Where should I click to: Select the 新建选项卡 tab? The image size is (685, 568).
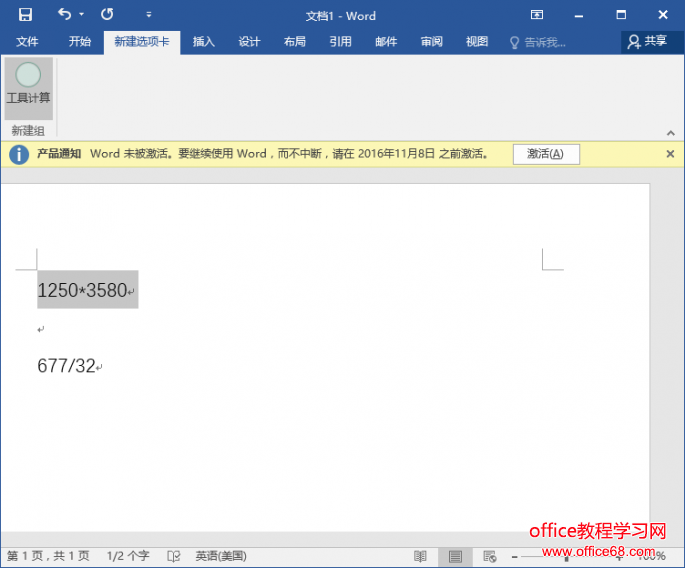(x=142, y=42)
